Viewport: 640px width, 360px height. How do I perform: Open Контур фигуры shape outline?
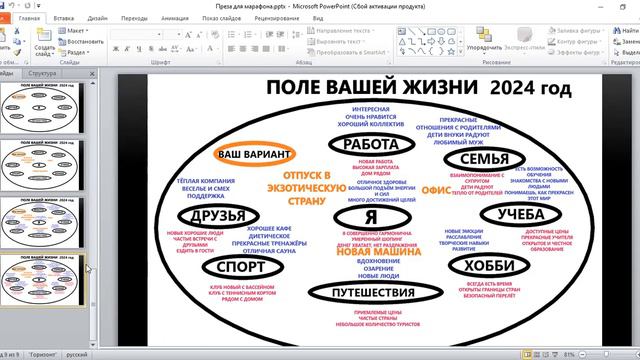pos(575,42)
